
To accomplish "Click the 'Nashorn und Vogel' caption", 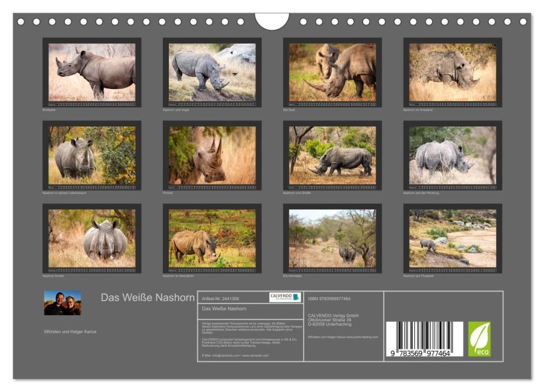I will tap(176, 110).
